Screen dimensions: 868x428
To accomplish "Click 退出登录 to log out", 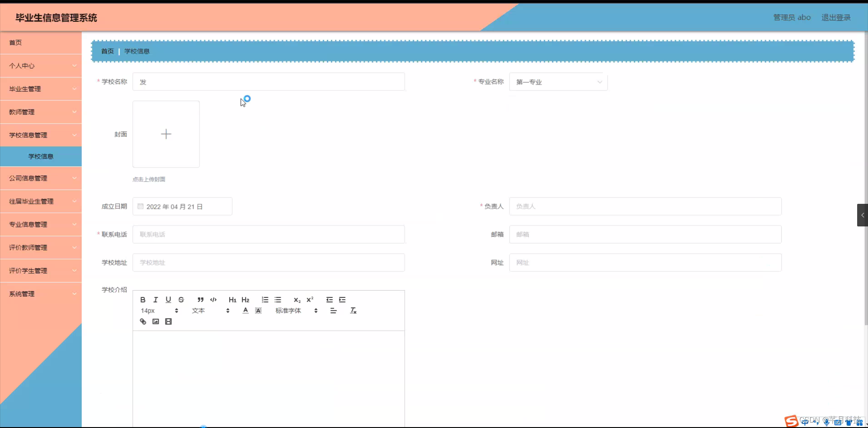I will coord(835,17).
